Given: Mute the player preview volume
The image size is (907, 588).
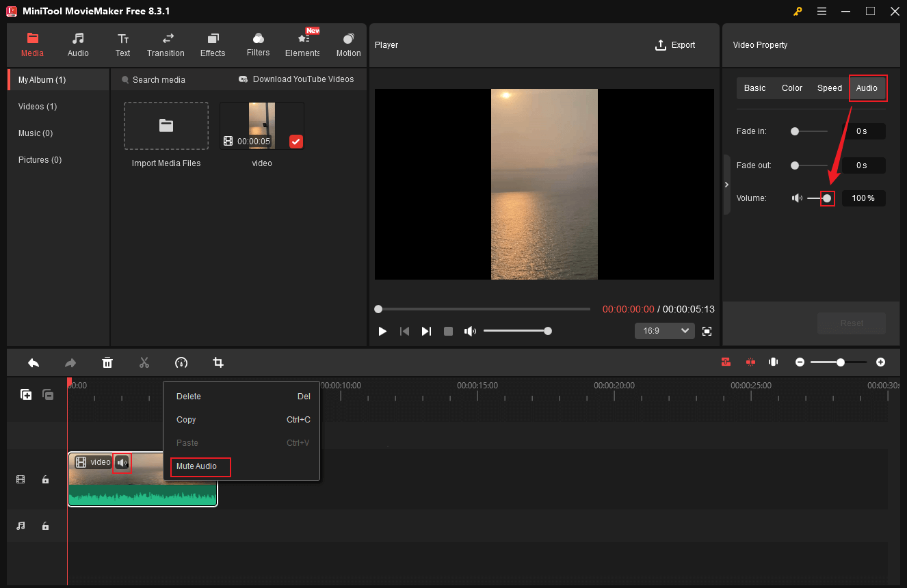Looking at the screenshot, I should click(470, 330).
